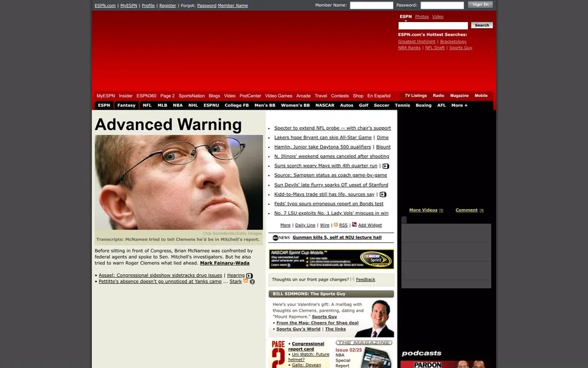Open Assael: Congressional sideshow article link
The width and height of the screenshot is (588, 368).
click(x=160, y=275)
